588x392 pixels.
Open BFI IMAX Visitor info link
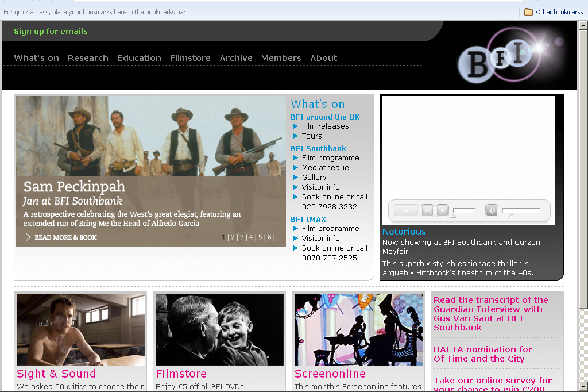320,239
